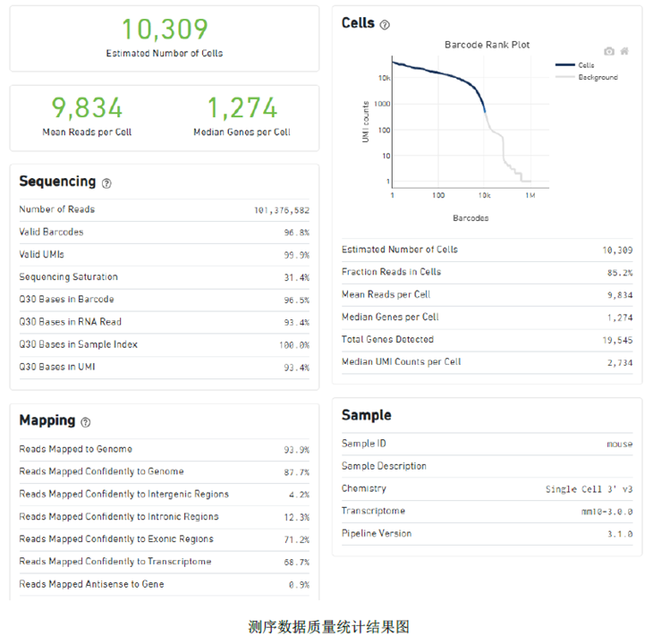Click the 1,274 median genes headline number

[x=242, y=107]
